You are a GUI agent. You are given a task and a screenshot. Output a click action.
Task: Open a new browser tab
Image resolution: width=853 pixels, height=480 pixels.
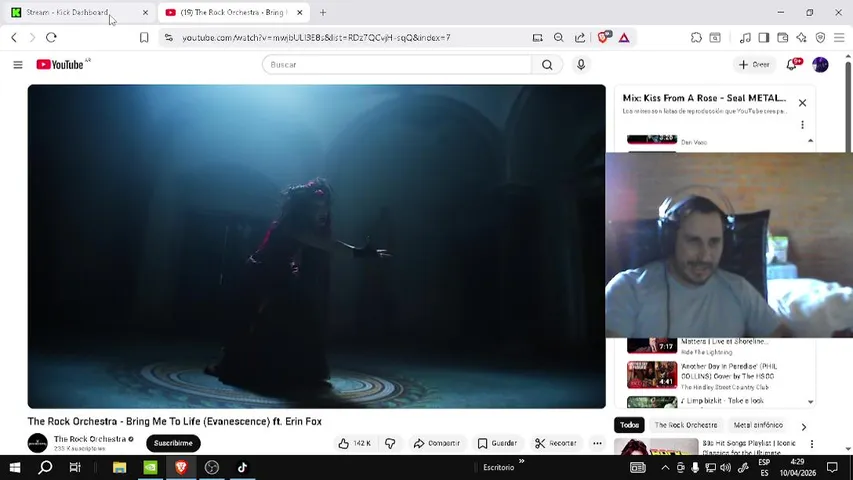pos(323,13)
